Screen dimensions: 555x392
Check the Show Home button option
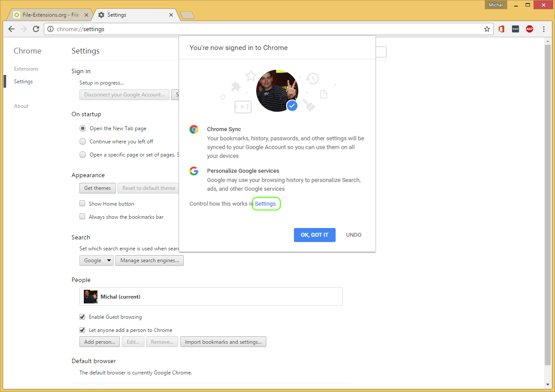82,203
